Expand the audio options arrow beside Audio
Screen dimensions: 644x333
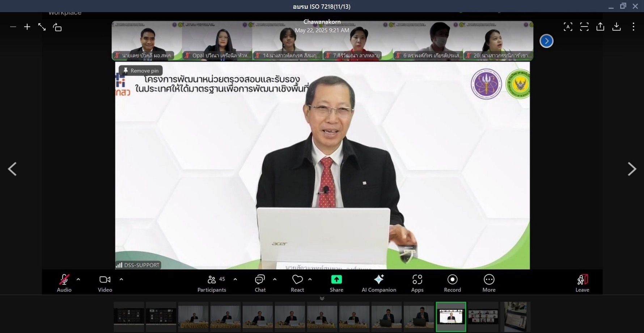click(78, 279)
